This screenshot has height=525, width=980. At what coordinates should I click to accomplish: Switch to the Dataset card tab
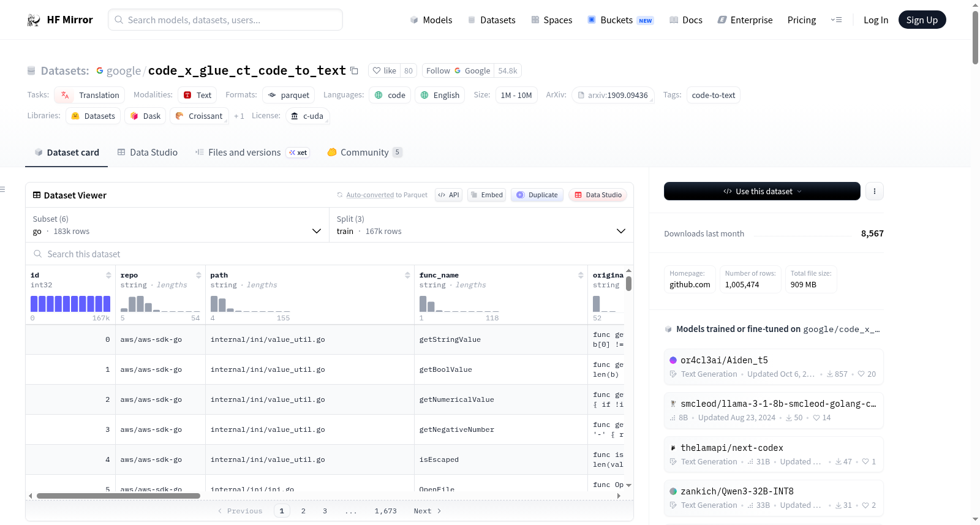[x=66, y=153]
